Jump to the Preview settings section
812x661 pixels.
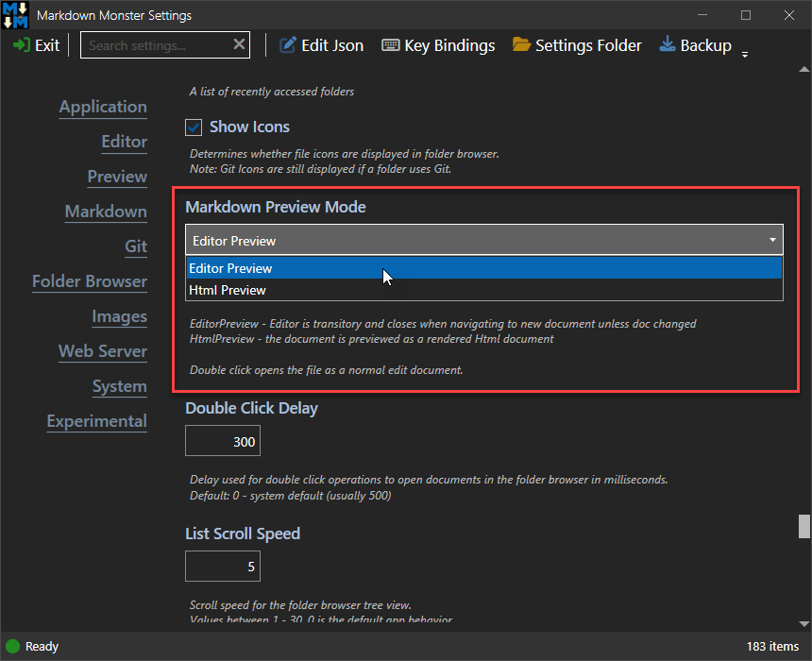click(117, 177)
